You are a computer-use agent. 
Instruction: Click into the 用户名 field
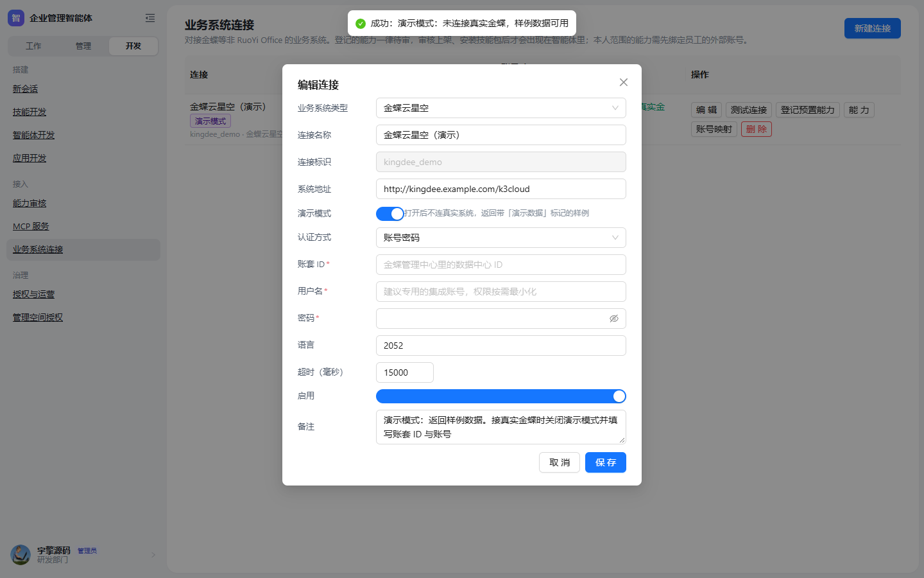pos(501,292)
